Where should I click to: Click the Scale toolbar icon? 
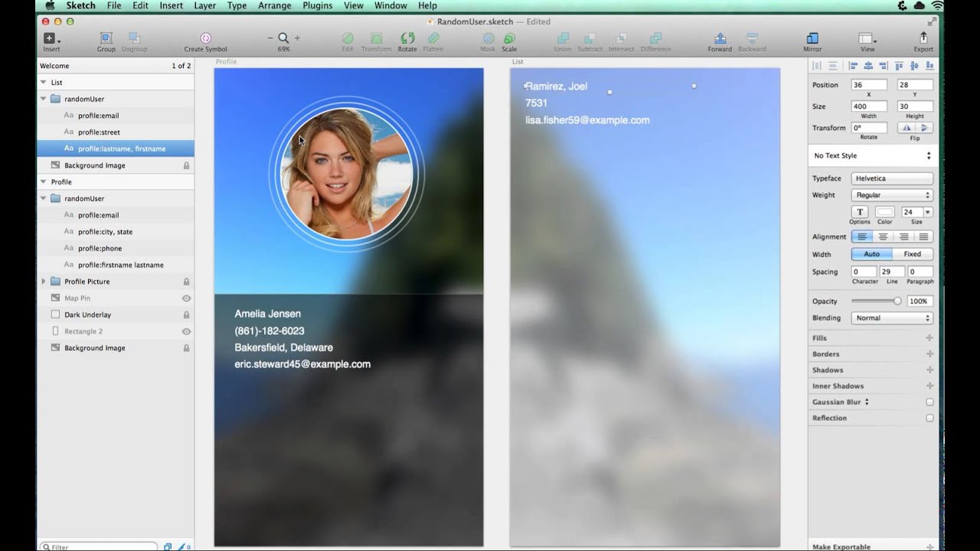tap(509, 38)
